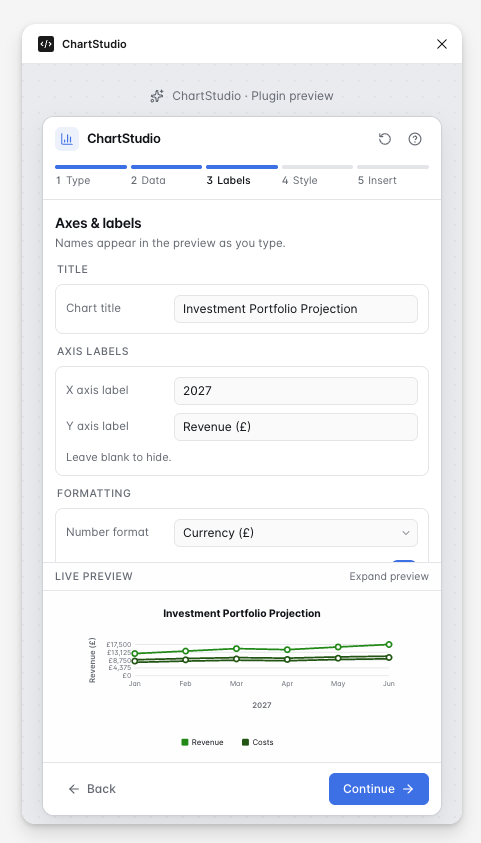Open the help question mark icon

pyautogui.click(x=415, y=139)
